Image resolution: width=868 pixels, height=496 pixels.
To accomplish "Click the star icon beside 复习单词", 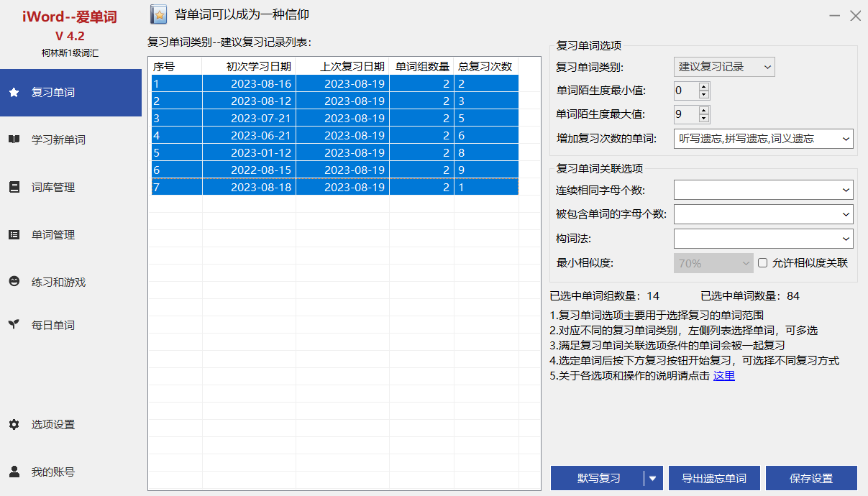I will coord(14,93).
